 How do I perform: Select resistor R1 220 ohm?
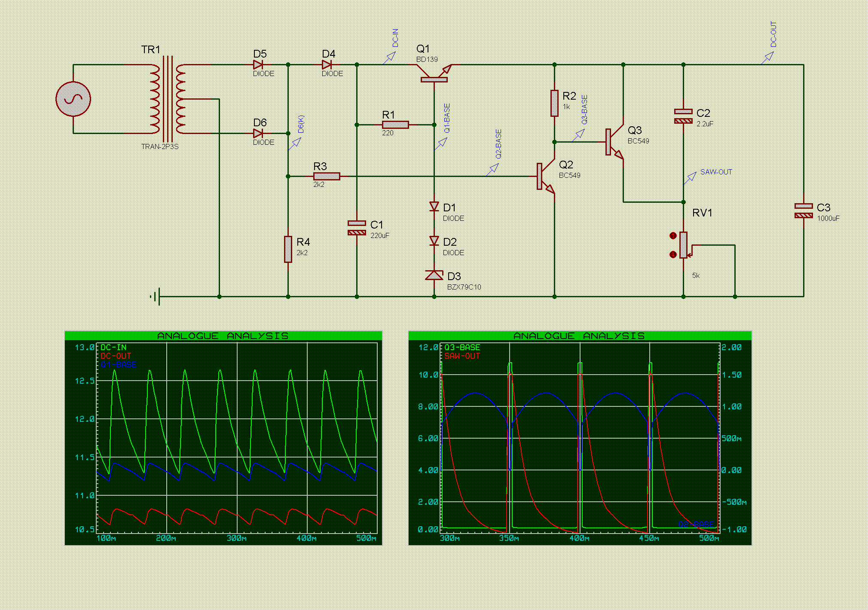[x=395, y=125]
